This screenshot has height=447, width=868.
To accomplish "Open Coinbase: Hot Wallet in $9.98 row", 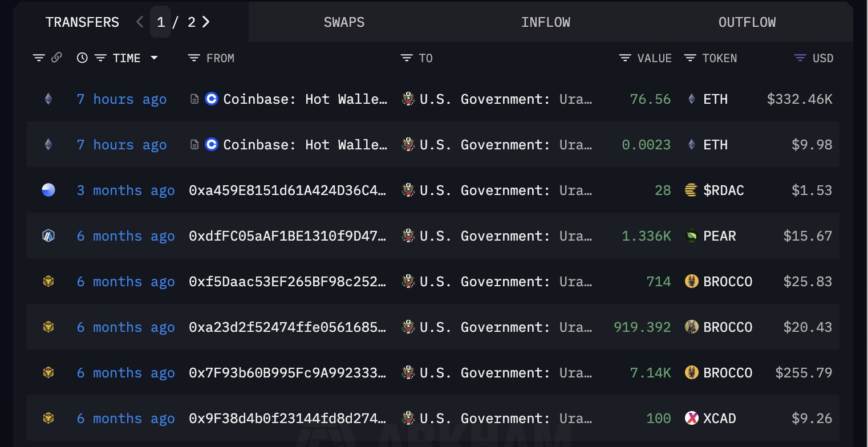I will [x=305, y=145].
